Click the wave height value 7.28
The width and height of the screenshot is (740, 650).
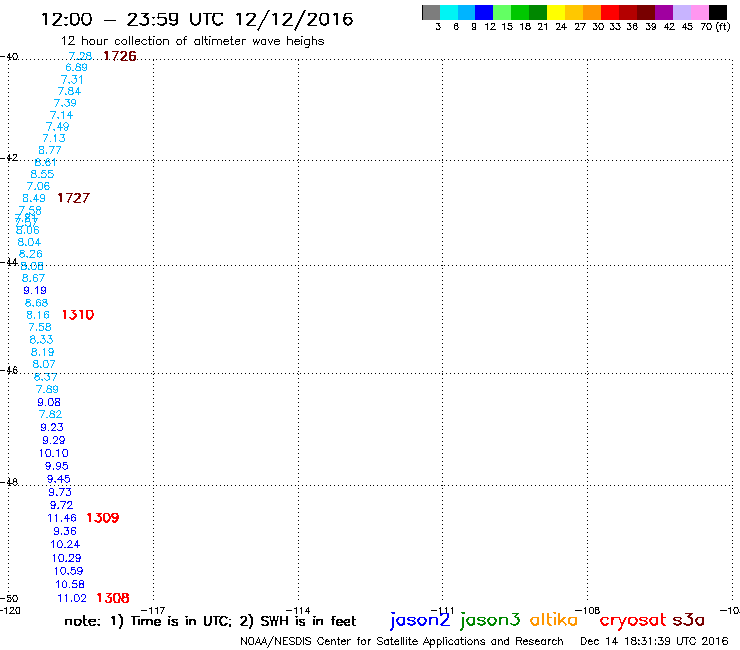[x=80, y=56]
